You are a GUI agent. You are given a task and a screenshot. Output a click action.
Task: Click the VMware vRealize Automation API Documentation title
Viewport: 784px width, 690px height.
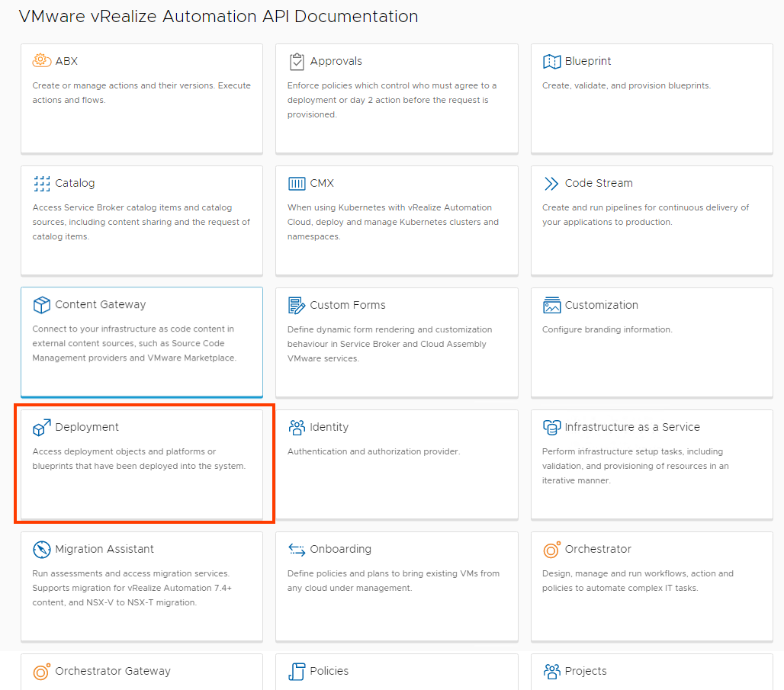218,16
